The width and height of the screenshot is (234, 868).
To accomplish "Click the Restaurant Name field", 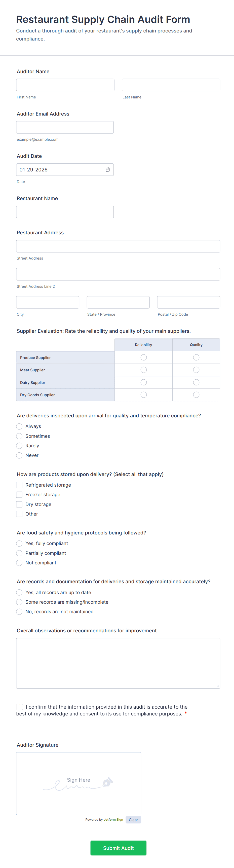I will (65, 212).
